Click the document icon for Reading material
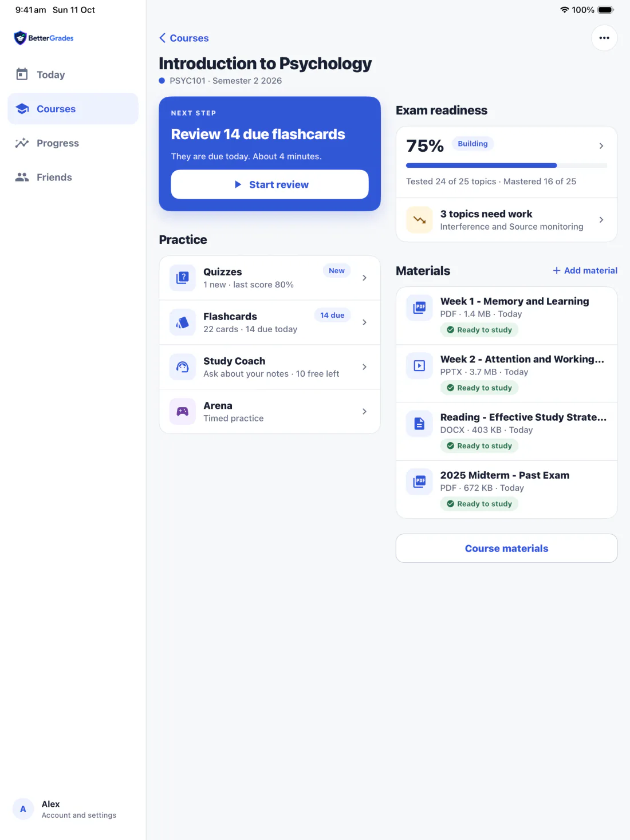This screenshot has height=840, width=630. pos(419,424)
